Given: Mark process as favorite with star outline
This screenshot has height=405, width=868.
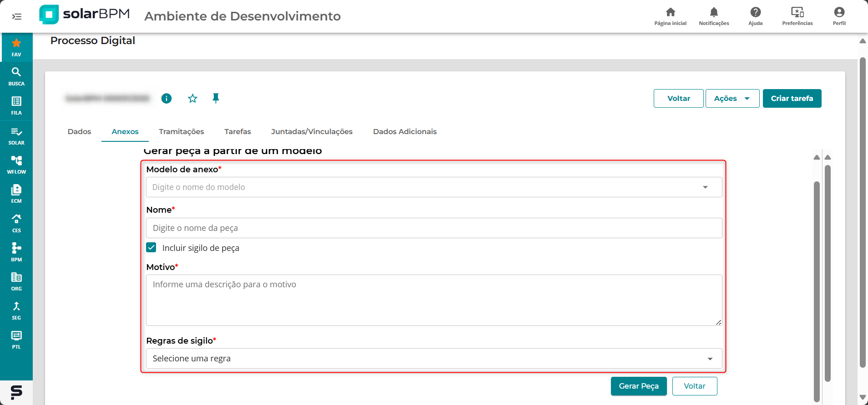Looking at the screenshot, I should (192, 98).
